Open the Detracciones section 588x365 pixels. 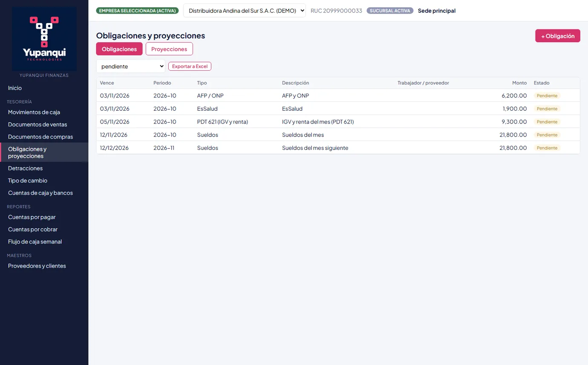[25, 168]
